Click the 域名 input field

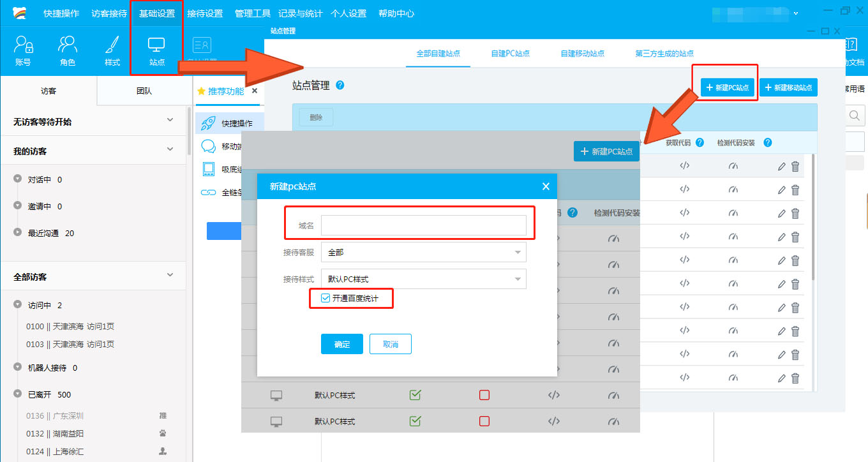click(424, 225)
